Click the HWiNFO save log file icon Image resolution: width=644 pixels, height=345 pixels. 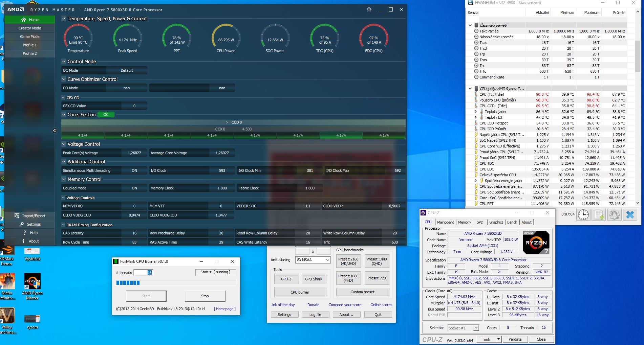[599, 215]
